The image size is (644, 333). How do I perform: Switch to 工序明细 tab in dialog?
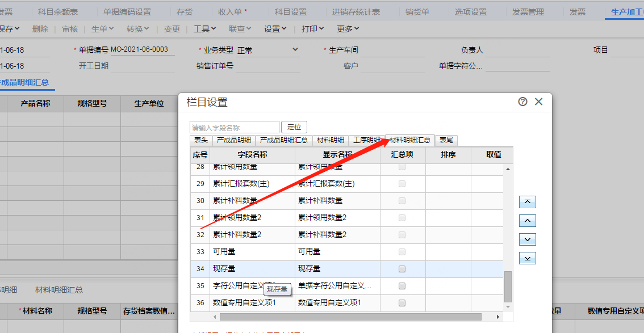tap(367, 140)
